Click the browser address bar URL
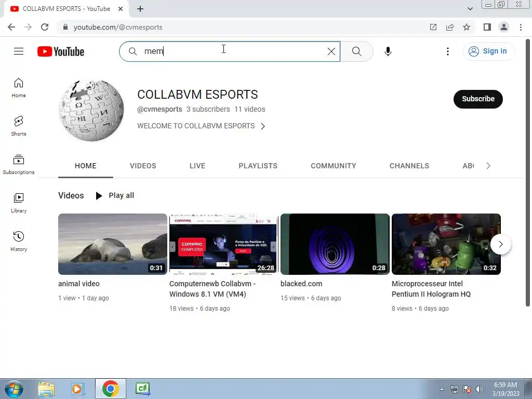Viewport: 532px width, 399px height. point(118,27)
